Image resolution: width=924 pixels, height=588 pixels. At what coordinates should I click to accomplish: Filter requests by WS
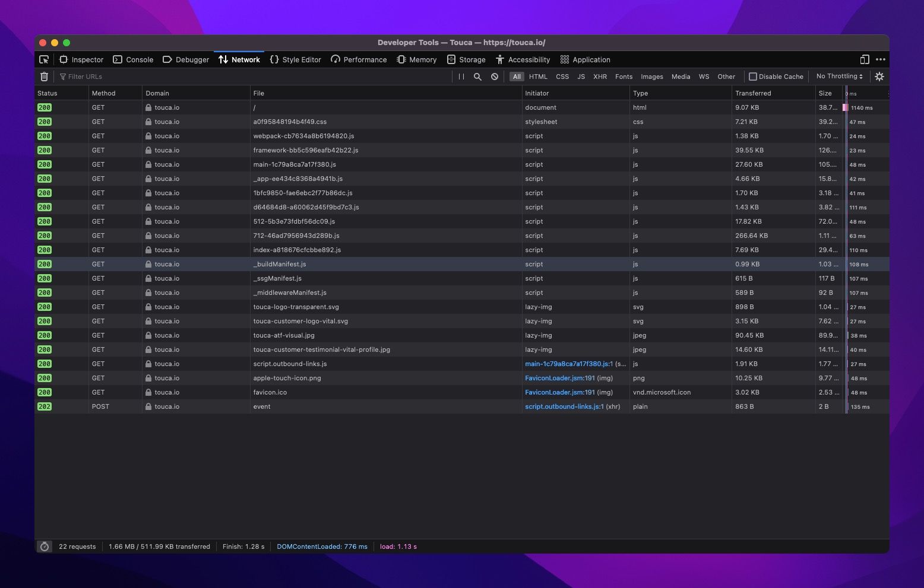704,77
